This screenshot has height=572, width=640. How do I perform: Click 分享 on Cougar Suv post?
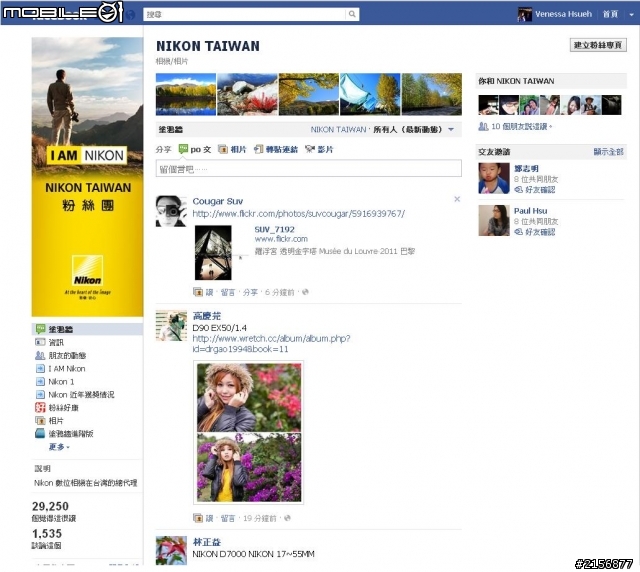pos(250,292)
